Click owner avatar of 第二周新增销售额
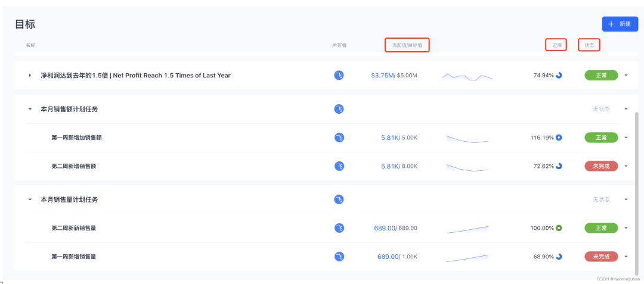 [339, 166]
